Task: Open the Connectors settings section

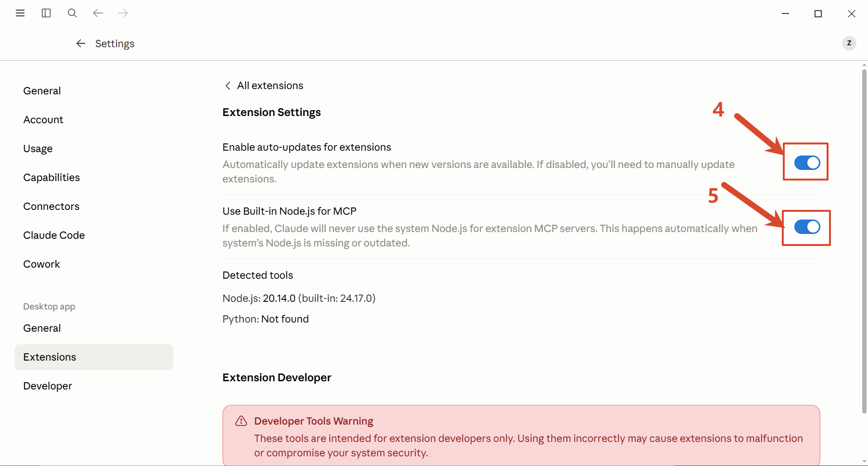Action: click(x=52, y=207)
